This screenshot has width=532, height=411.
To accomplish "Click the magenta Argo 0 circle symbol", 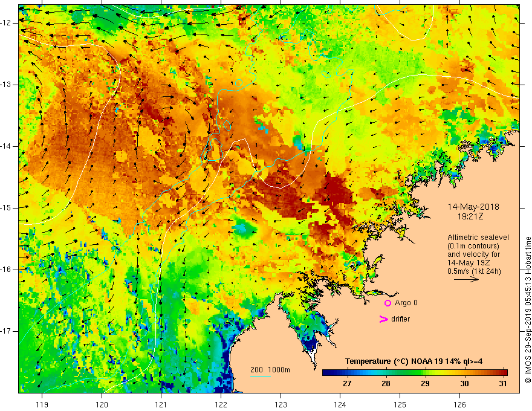I will (388, 303).
